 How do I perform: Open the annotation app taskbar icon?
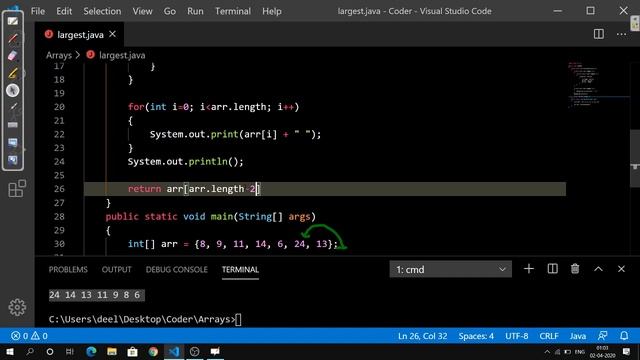click(x=215, y=351)
